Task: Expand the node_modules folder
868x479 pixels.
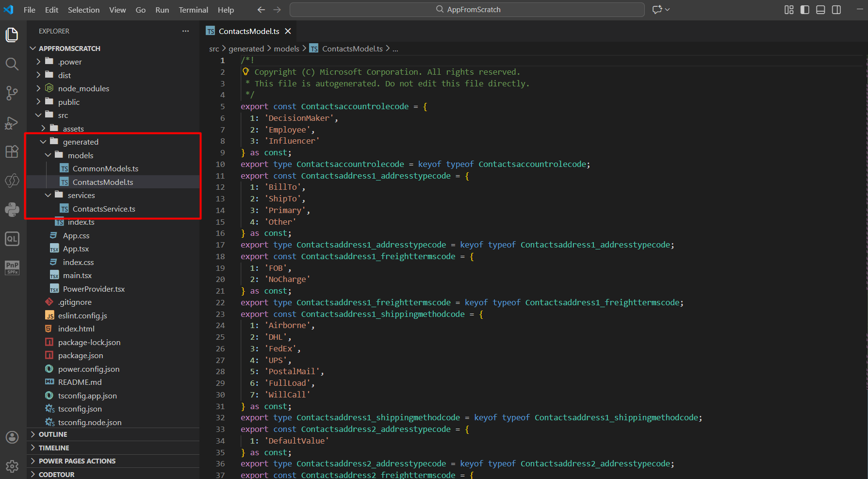Action: click(x=83, y=88)
